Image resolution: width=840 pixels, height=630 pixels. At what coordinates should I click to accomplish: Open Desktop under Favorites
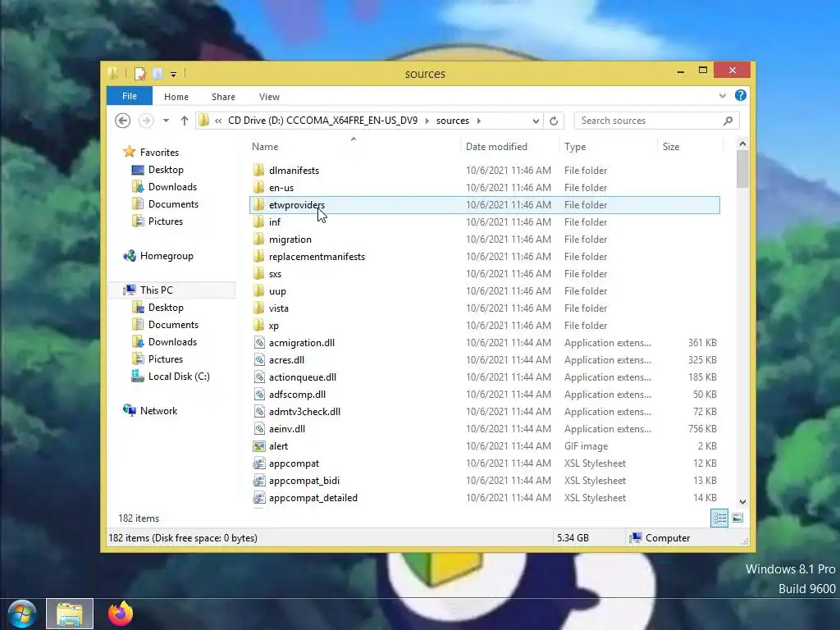coord(166,170)
